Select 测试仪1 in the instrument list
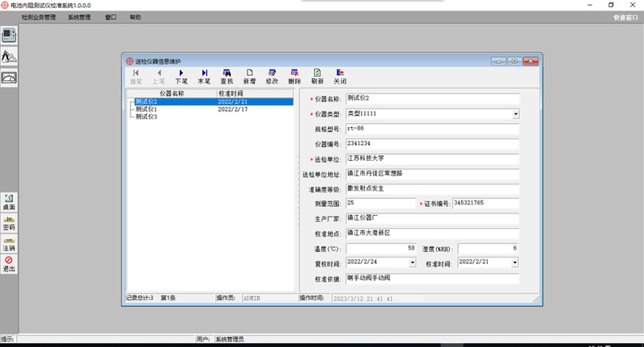Image resolution: width=644 pixels, height=347 pixels. (146, 109)
